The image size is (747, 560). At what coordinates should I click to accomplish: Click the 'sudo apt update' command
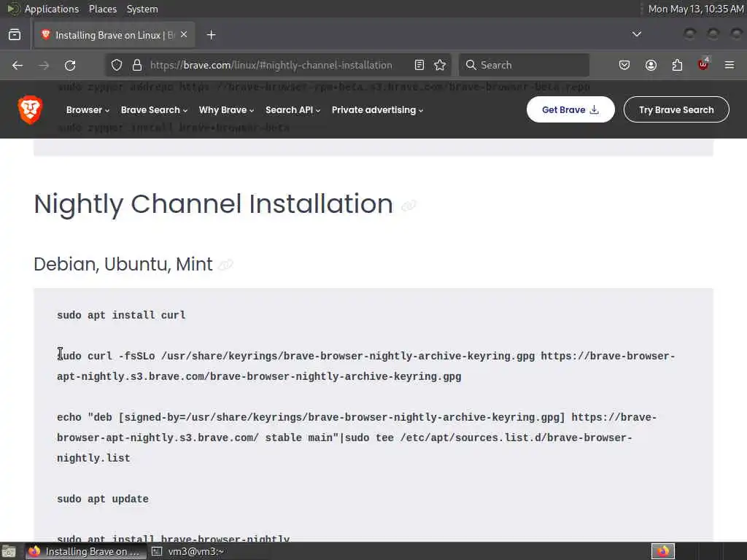103,499
